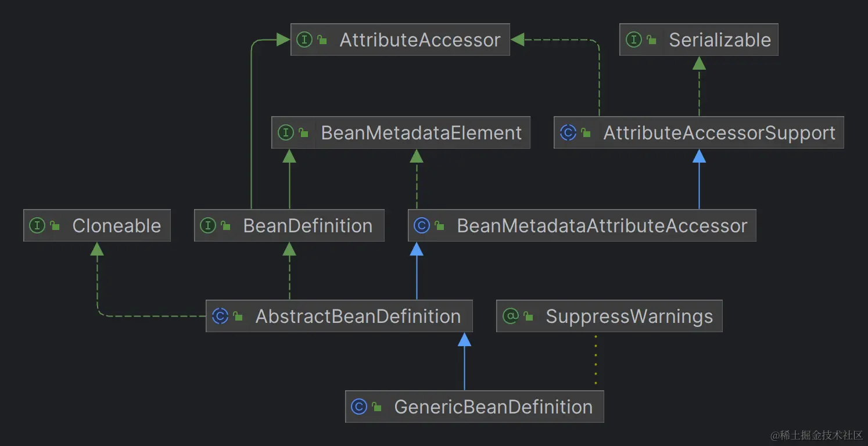Click the interface icon beside AttributeAccessor
The width and height of the screenshot is (868, 446).
[304, 39]
